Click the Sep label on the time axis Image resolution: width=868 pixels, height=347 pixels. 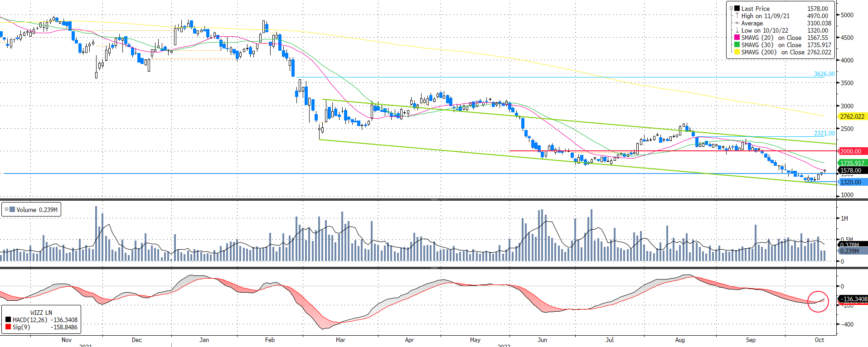pos(751,340)
